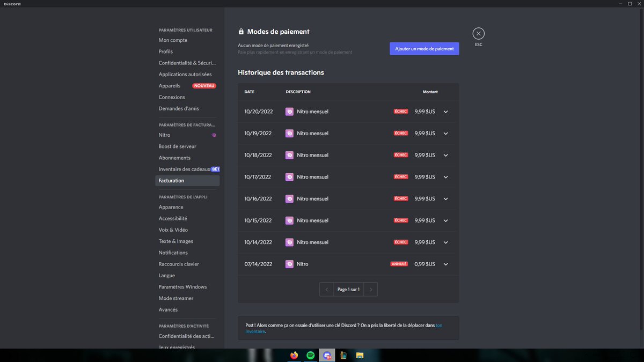Click the ÉCHEC badge on 10/20/2022 row
644x362 pixels.
coord(401,112)
